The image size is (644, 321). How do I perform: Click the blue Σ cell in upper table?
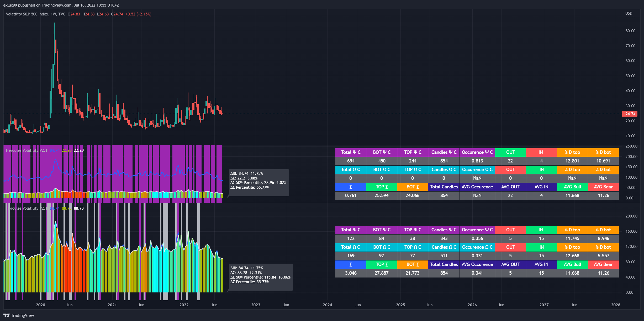pyautogui.click(x=351, y=187)
